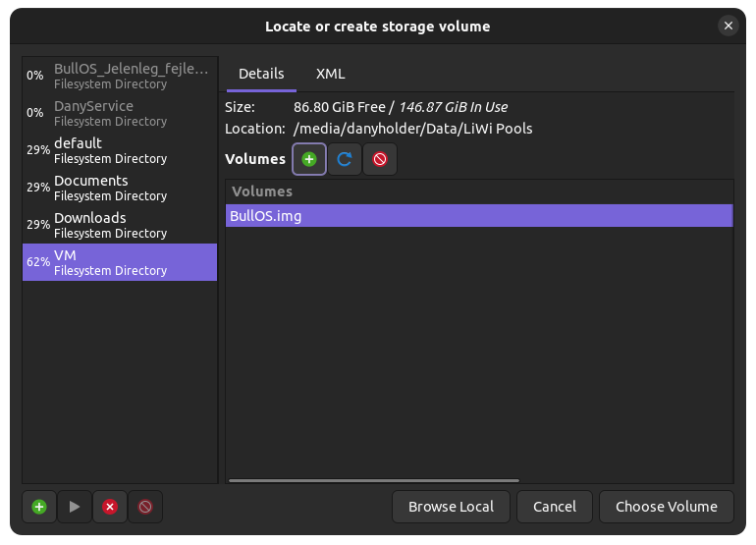Switch to the XML tab

pos(330,74)
